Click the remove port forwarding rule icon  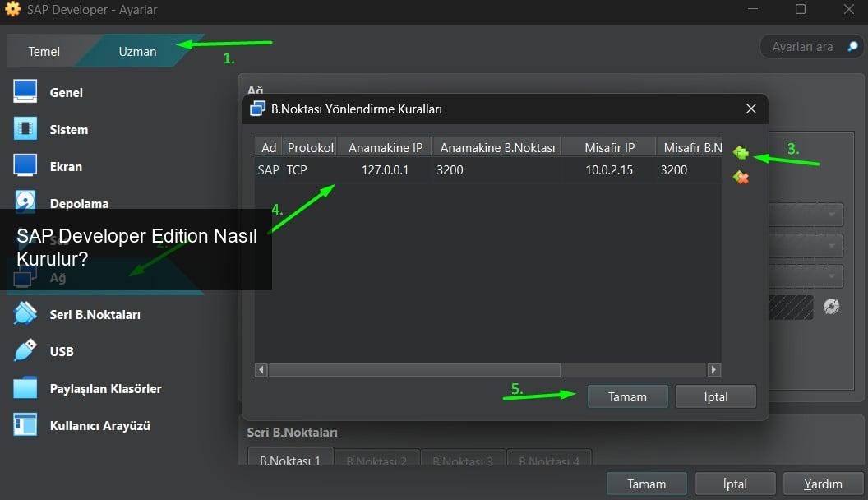click(x=741, y=177)
